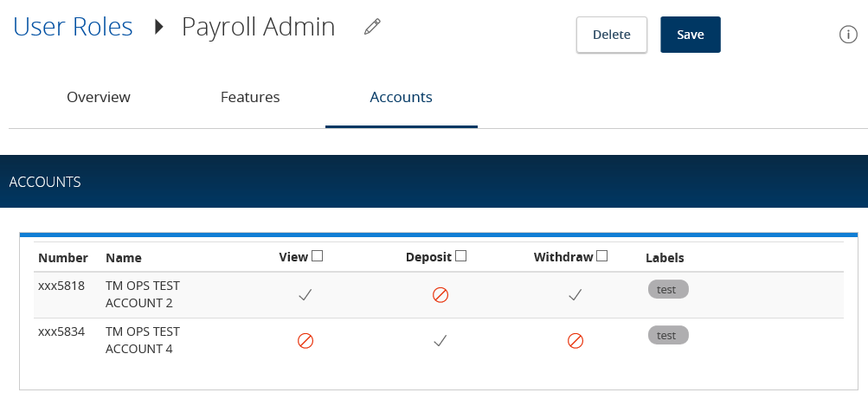The width and height of the screenshot is (868, 399).
Task: Check the Deposit column select-all checkbox
Action: click(460, 255)
